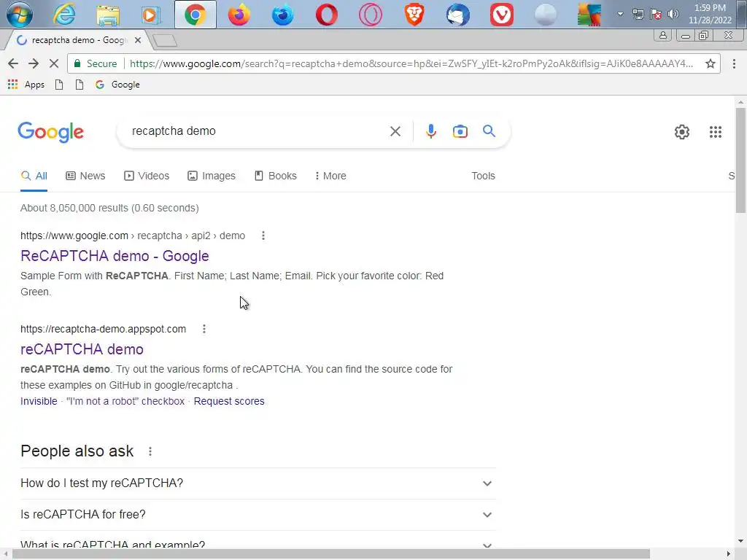Open the More search categories menu

tap(330, 176)
